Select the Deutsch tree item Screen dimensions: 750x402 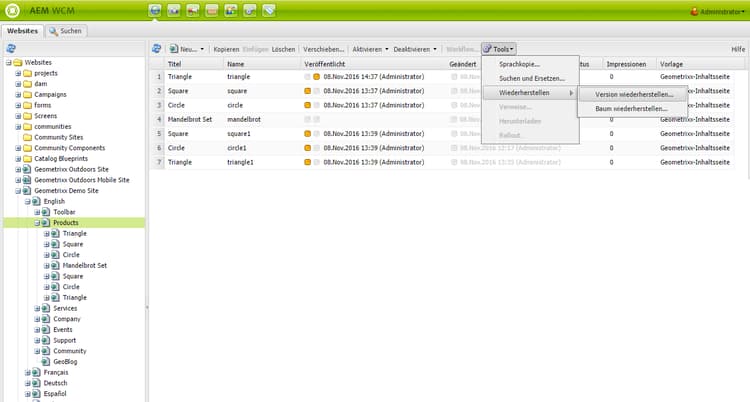pyautogui.click(x=55, y=383)
